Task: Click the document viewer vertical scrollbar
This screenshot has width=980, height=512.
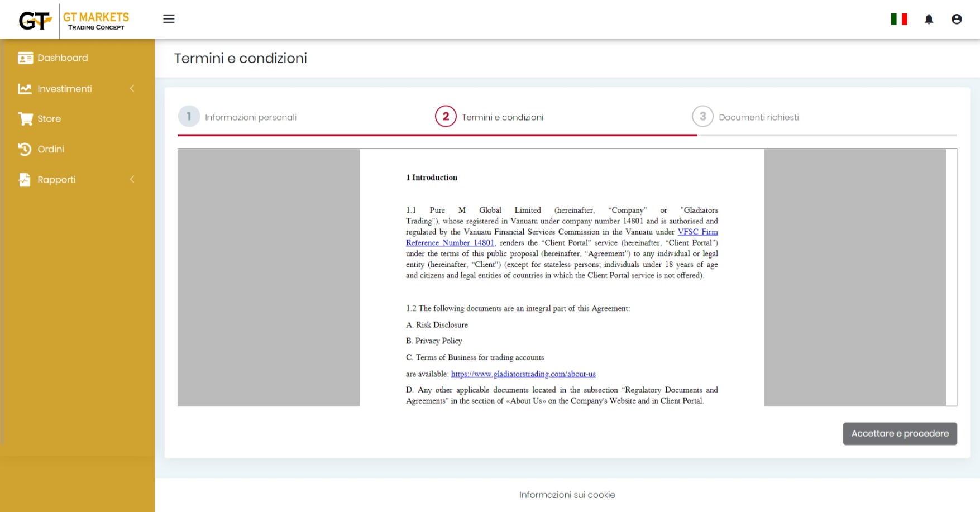Action: pyautogui.click(x=951, y=277)
